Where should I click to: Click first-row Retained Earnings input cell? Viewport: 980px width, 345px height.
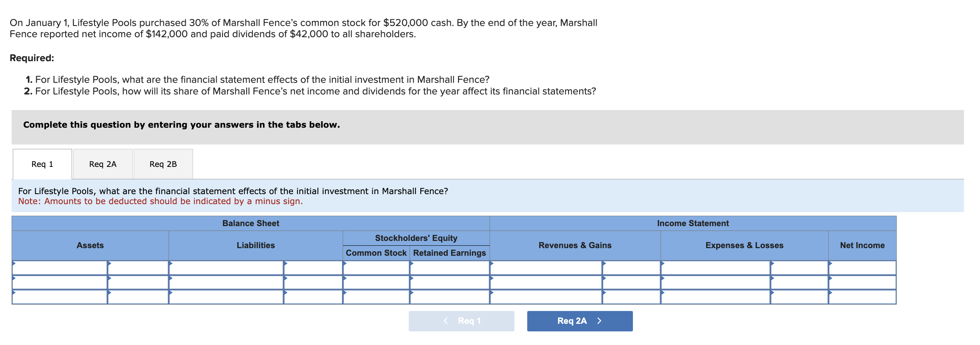pyautogui.click(x=450, y=268)
